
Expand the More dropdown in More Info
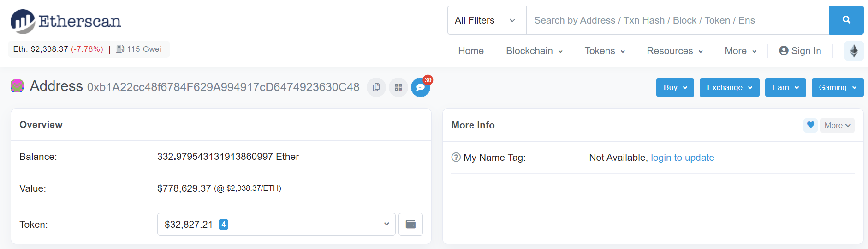click(837, 125)
